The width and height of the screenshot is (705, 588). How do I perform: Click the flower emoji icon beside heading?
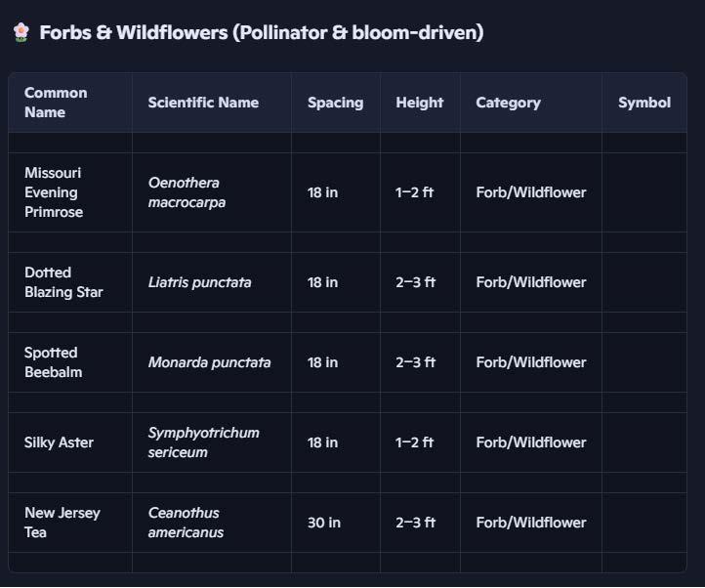coord(21,32)
